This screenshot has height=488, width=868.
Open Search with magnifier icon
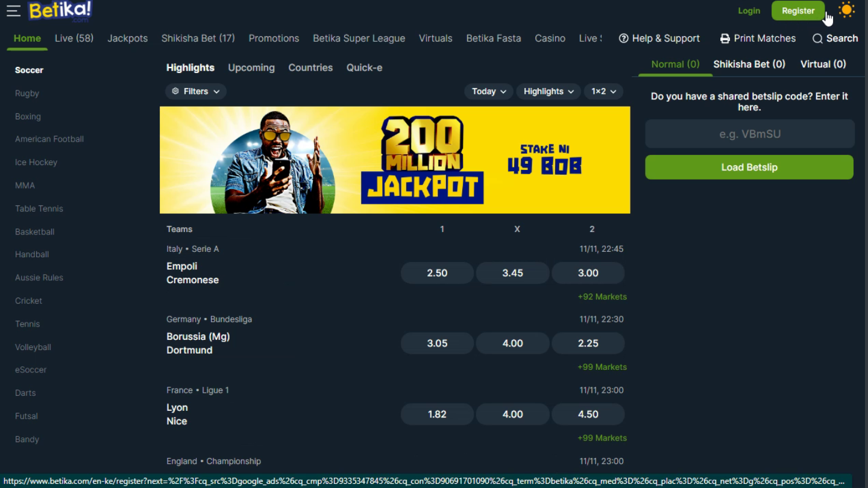(817, 39)
